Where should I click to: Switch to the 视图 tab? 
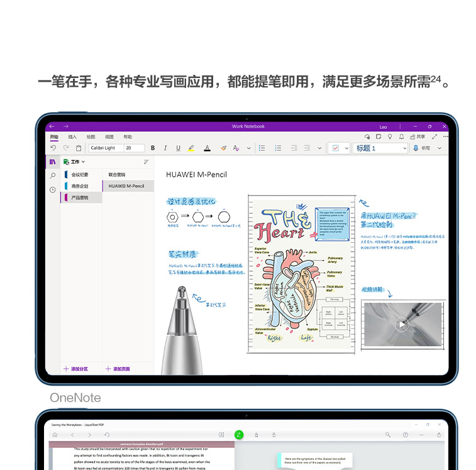[109, 137]
